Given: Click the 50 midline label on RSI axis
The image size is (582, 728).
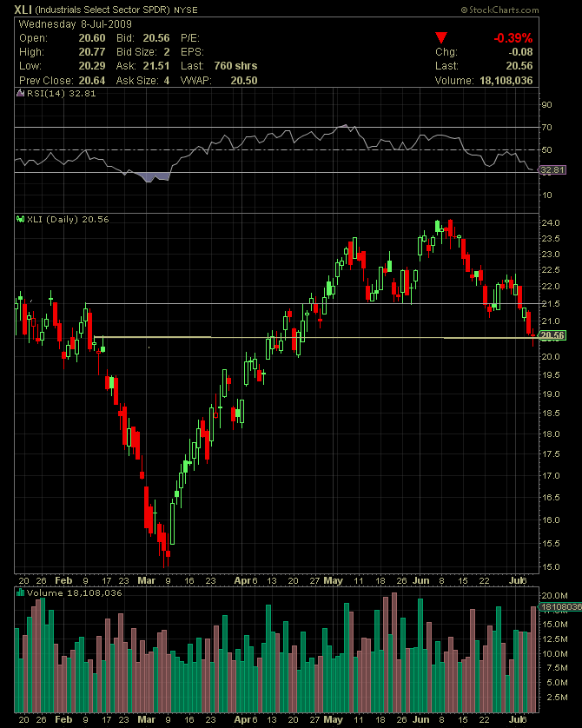Looking at the screenshot, I should click(x=546, y=149).
